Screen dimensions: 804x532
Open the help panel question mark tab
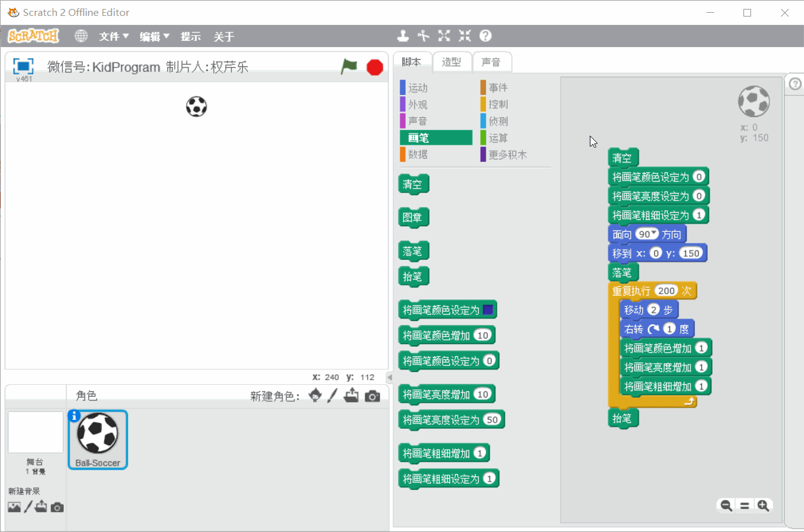(795, 85)
